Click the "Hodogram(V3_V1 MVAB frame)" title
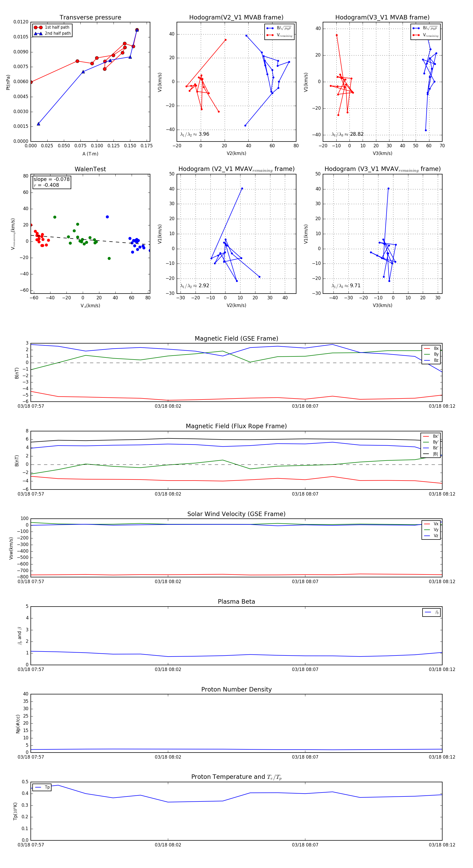 click(382, 18)
